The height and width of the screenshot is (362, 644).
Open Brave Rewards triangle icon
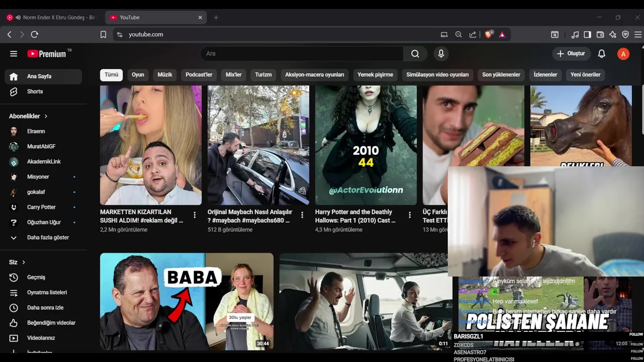[502, 35]
